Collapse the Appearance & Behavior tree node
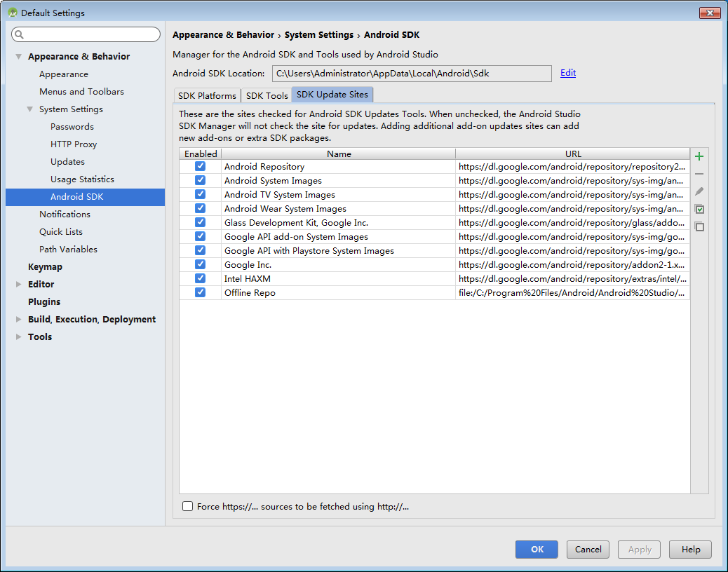 18,57
